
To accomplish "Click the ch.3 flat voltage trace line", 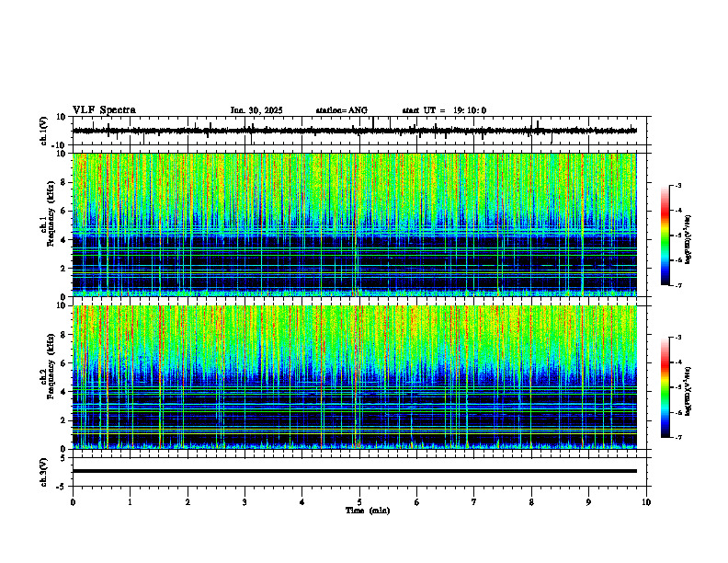I will 354,471.
